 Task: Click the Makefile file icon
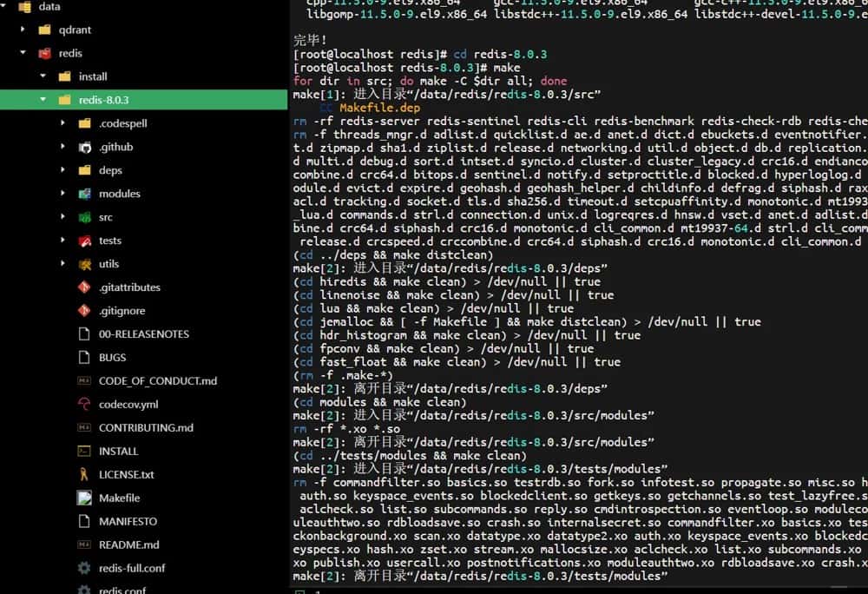pyautogui.click(x=84, y=498)
